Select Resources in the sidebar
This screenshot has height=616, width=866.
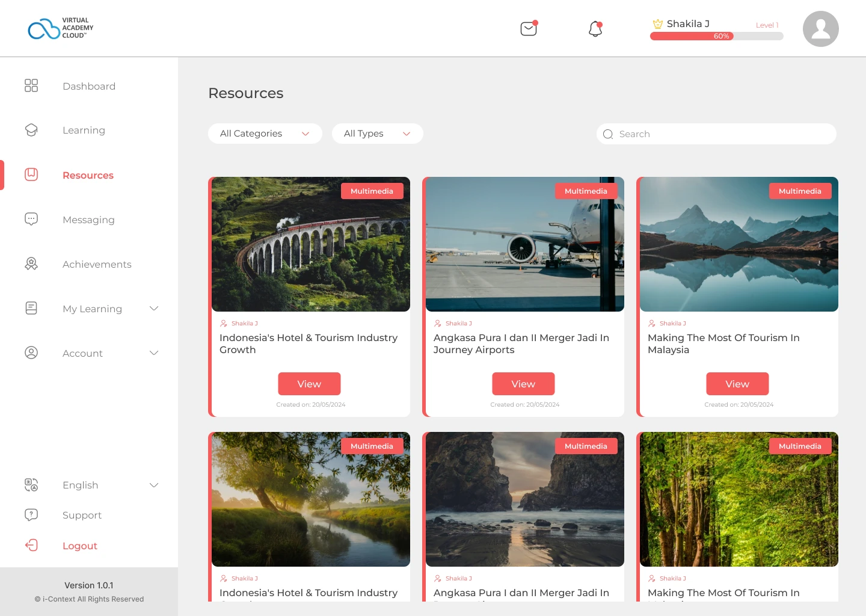point(88,175)
